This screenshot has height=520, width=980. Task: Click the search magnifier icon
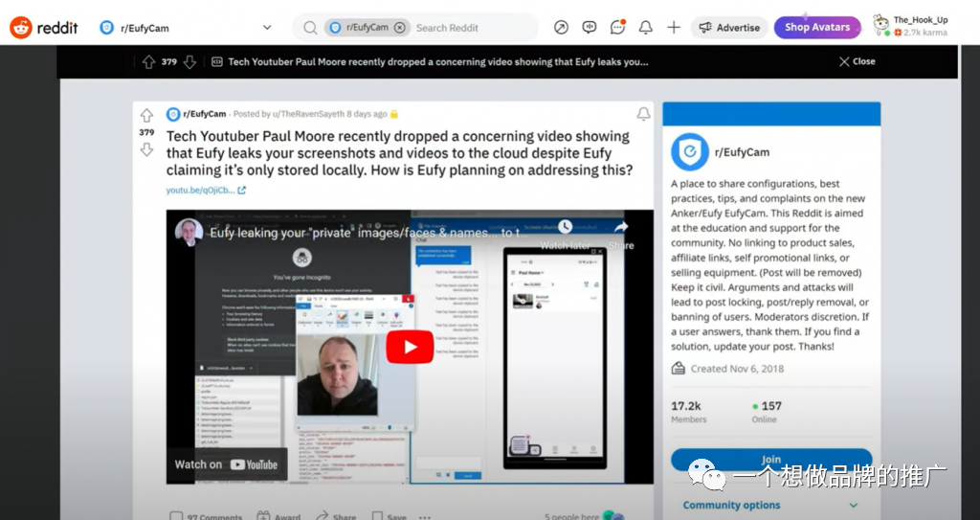coord(310,28)
